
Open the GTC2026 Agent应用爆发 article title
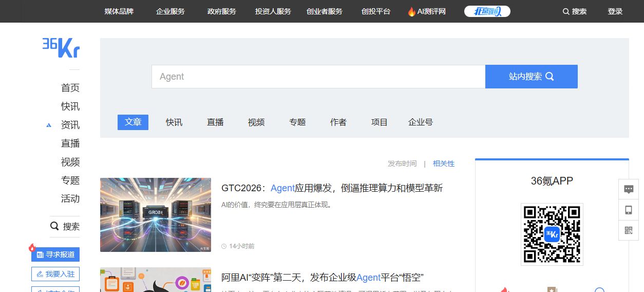tap(332, 188)
